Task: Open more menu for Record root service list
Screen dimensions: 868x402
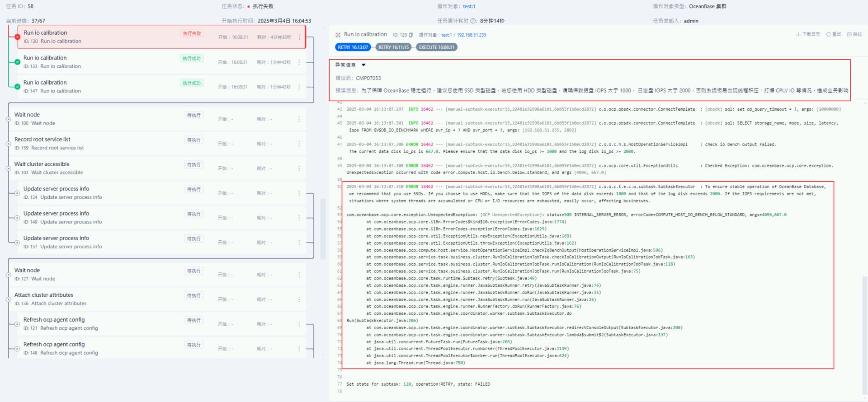Action: pyautogui.click(x=299, y=144)
